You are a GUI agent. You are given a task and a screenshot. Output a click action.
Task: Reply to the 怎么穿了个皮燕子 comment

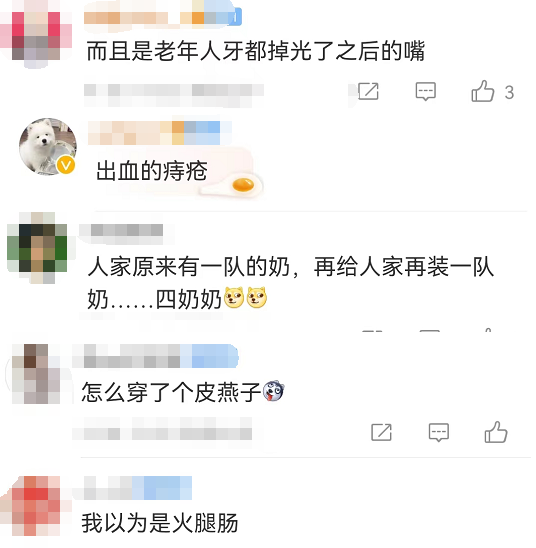(439, 432)
